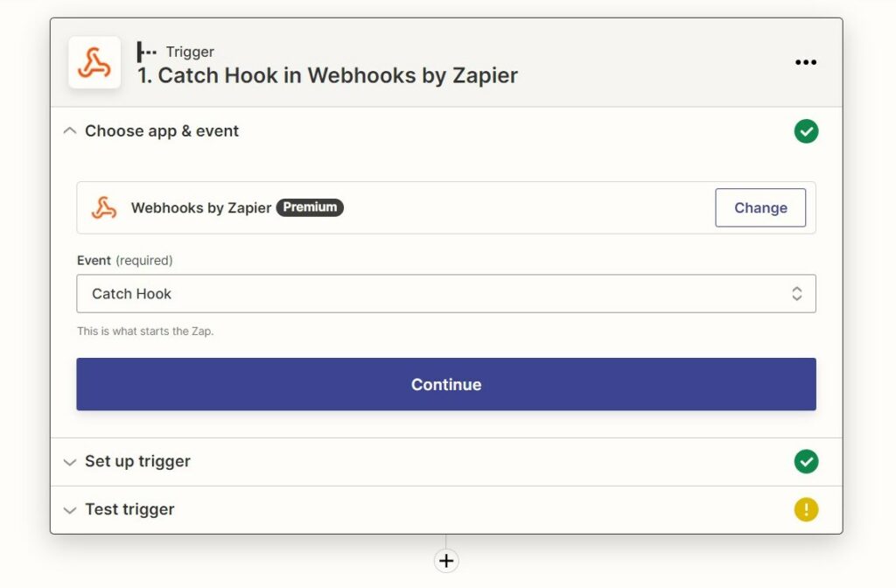896x588 pixels.
Task: Click the large Webhooks logo in header
Action: tap(94, 62)
